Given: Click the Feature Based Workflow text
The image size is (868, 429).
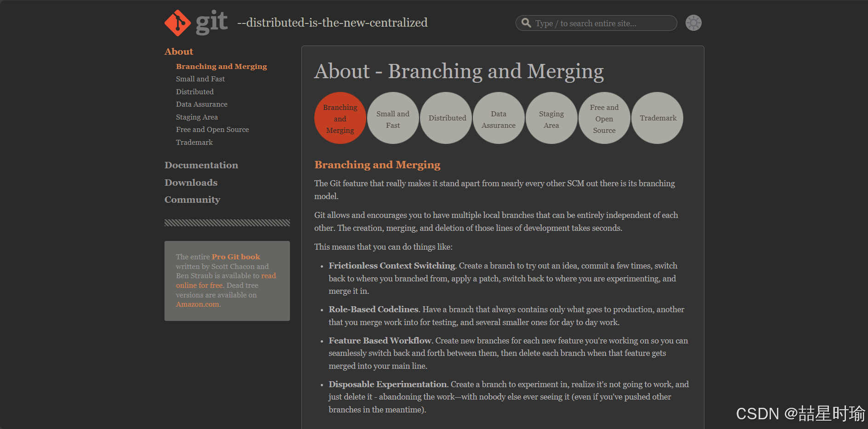Looking at the screenshot, I should point(380,341).
